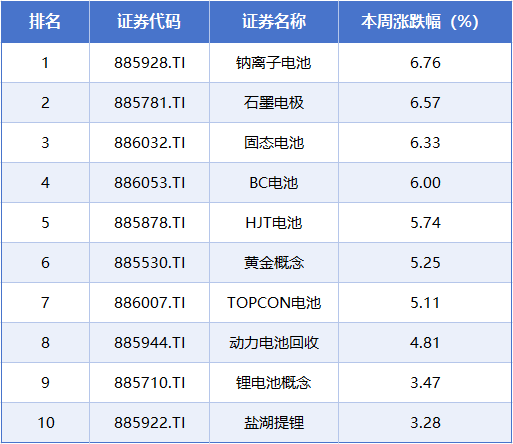Select the 3.28 percent value

[425, 423]
